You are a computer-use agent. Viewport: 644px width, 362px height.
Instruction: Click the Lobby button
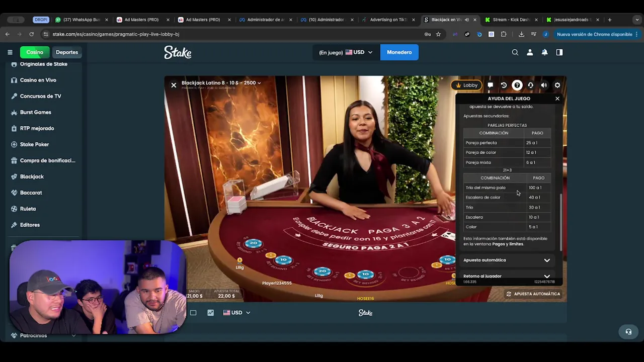[x=466, y=85]
